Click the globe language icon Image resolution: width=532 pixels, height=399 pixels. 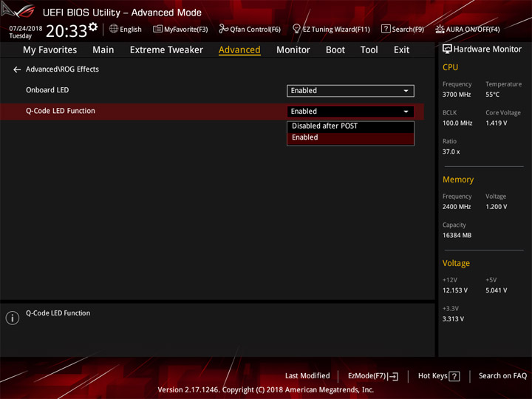(114, 29)
